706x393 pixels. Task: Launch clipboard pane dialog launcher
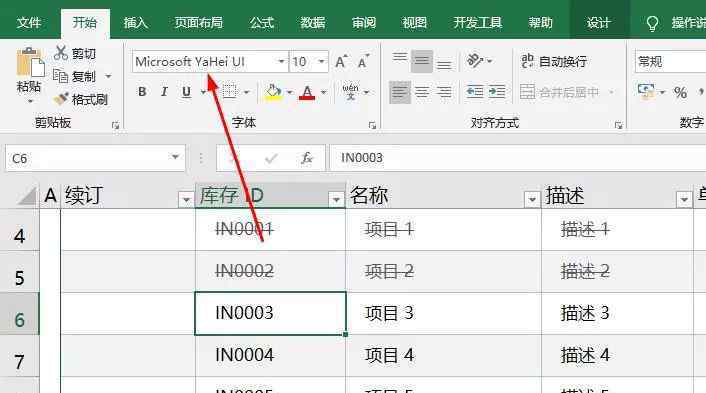tap(115, 126)
